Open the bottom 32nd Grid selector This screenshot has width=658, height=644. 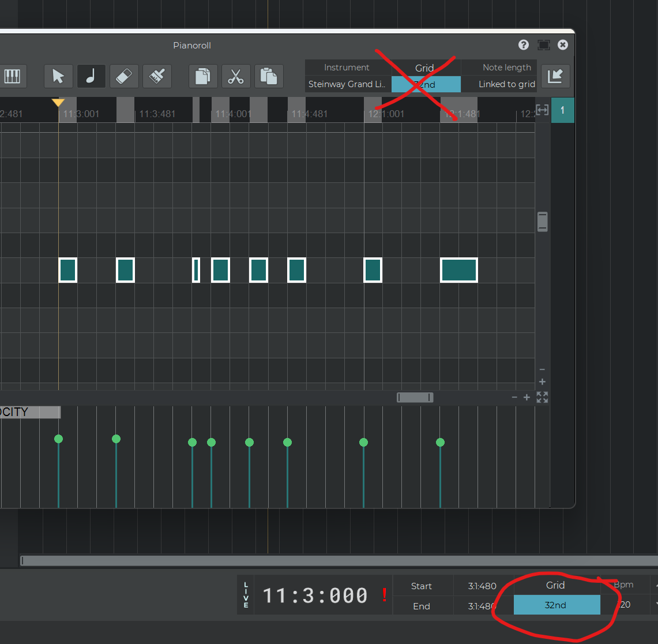click(x=556, y=605)
